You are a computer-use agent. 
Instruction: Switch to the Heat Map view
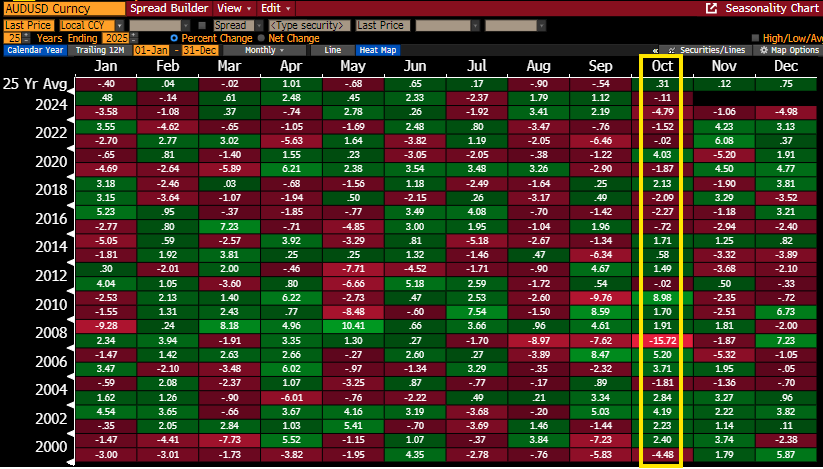376,50
